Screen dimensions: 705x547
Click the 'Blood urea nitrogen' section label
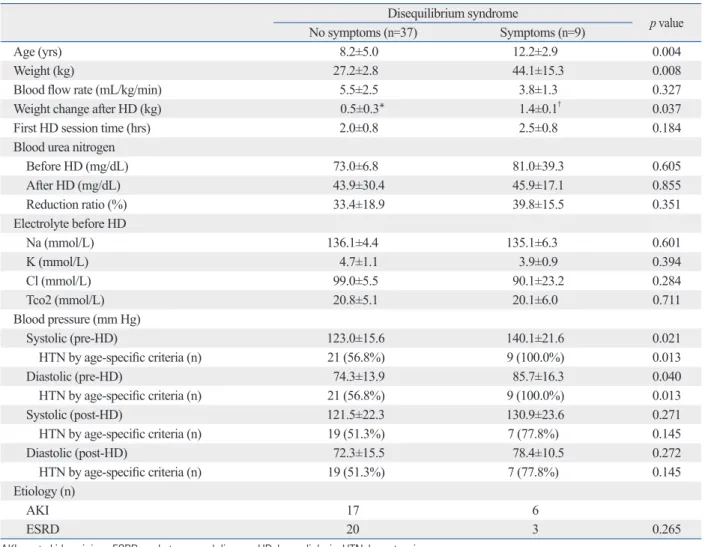[64, 147]
